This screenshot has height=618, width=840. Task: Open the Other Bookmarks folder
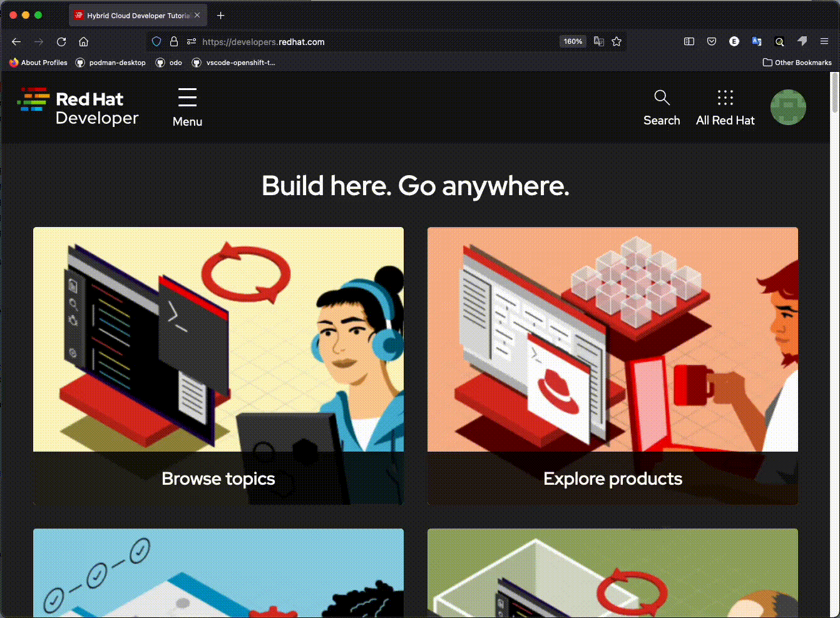tap(797, 63)
